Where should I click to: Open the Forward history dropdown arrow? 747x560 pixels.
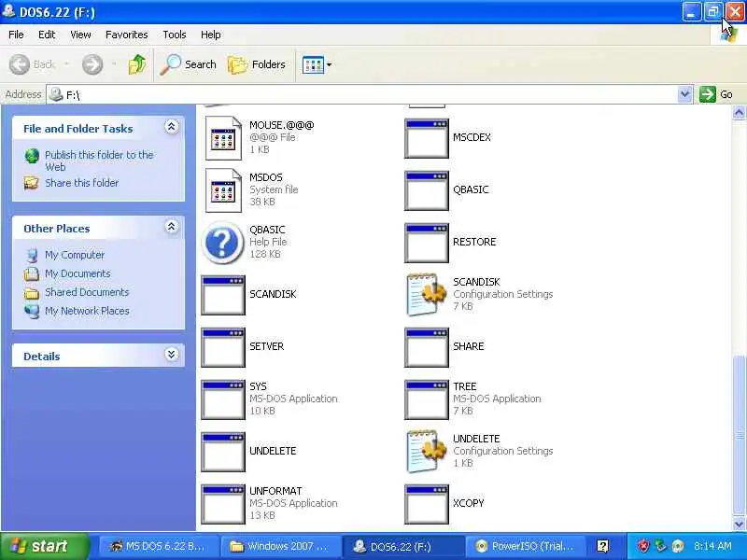114,63
